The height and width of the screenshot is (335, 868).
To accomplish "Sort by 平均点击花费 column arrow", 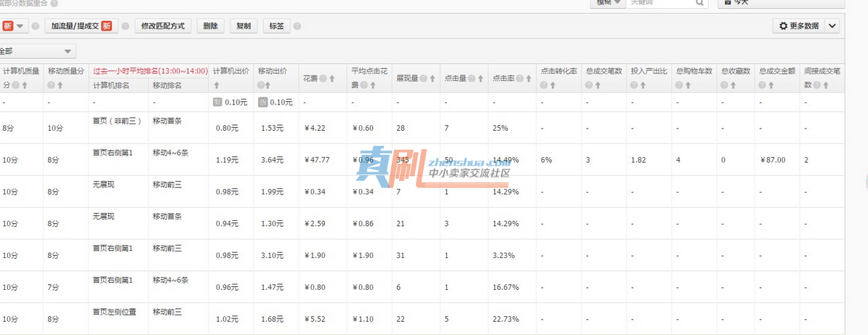I will (x=373, y=85).
